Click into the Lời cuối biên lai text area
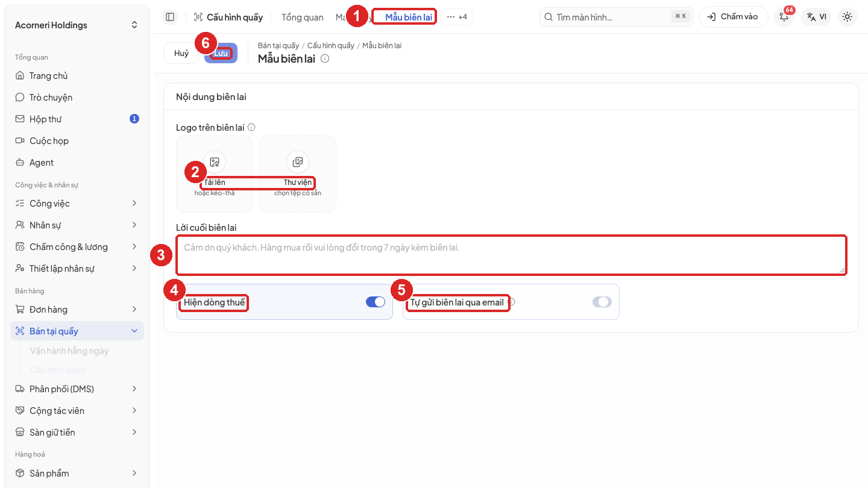 pos(511,255)
